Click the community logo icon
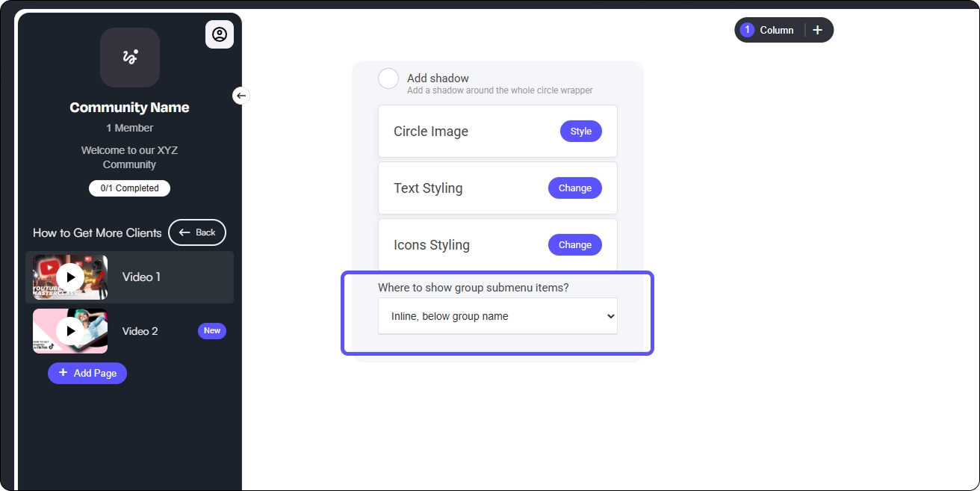980x491 pixels. 130,58
